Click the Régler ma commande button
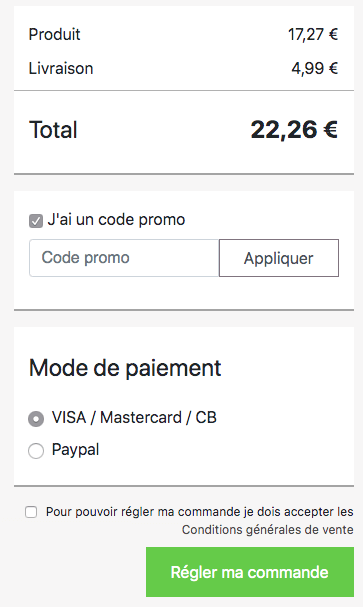 [250, 572]
